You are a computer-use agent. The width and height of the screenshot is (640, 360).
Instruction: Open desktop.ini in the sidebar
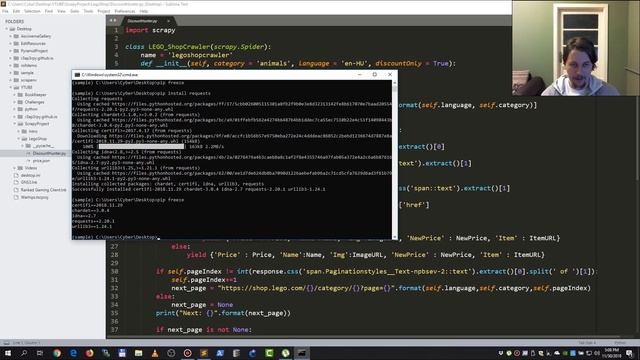(31, 175)
